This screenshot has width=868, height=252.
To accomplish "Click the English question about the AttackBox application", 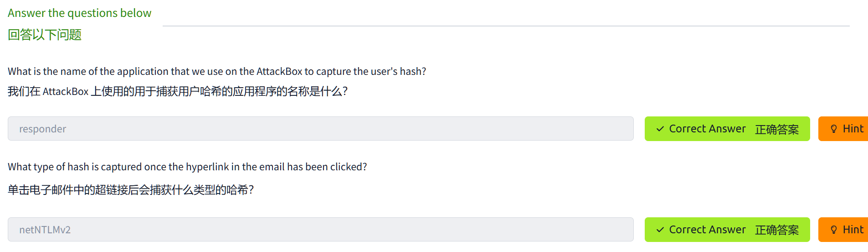I will pyautogui.click(x=217, y=71).
